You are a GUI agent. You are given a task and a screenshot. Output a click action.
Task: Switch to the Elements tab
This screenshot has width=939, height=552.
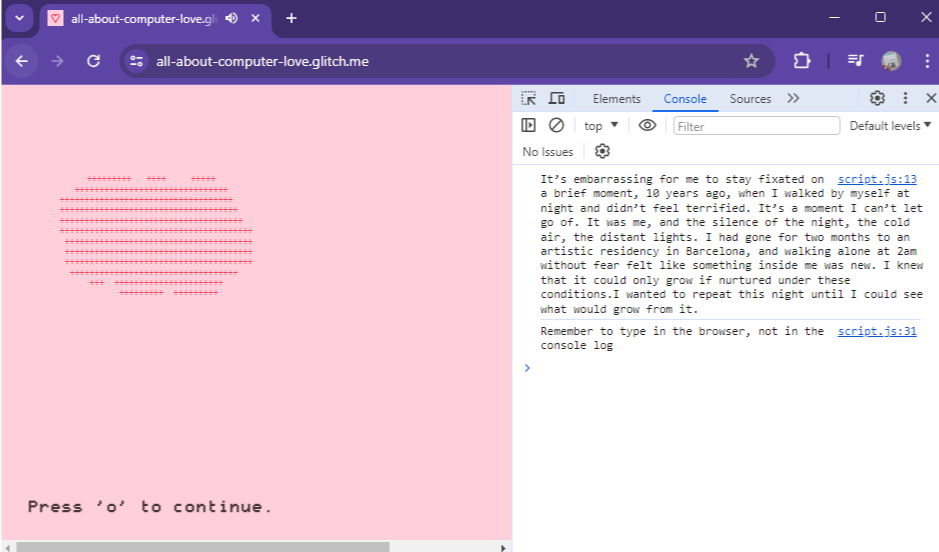pos(616,99)
